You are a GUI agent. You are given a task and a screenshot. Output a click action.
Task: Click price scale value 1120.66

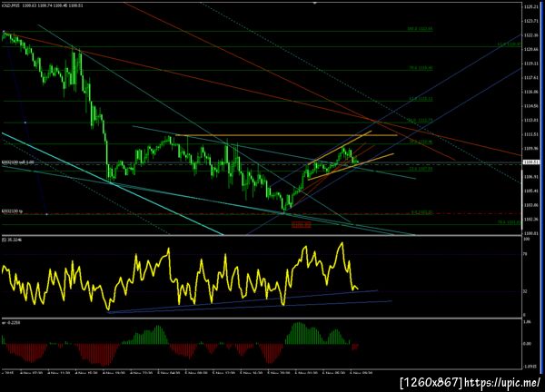tap(530, 49)
